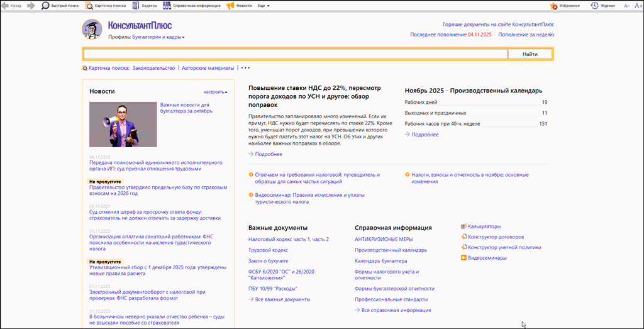The height and width of the screenshot is (329, 644).
Task: Expand the настроить dropdown in Новости panel
Action: [215, 92]
